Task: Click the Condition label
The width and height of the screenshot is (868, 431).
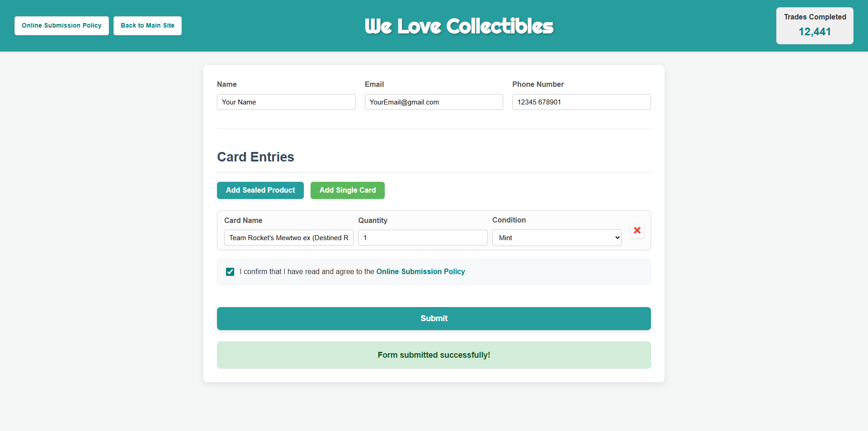Action: point(509,220)
